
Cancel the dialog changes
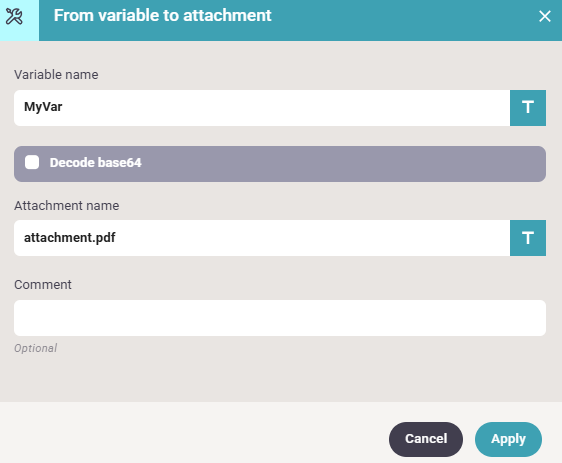(425, 439)
